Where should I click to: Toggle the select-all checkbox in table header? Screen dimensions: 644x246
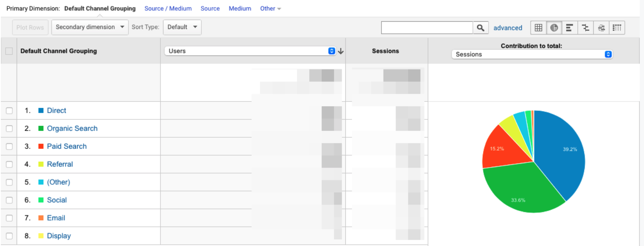(x=9, y=51)
